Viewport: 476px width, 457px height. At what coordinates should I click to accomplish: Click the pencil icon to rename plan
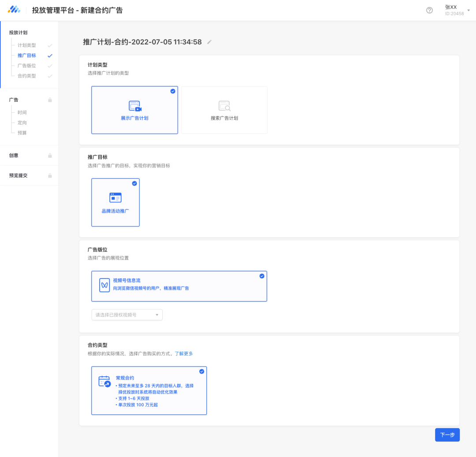209,42
